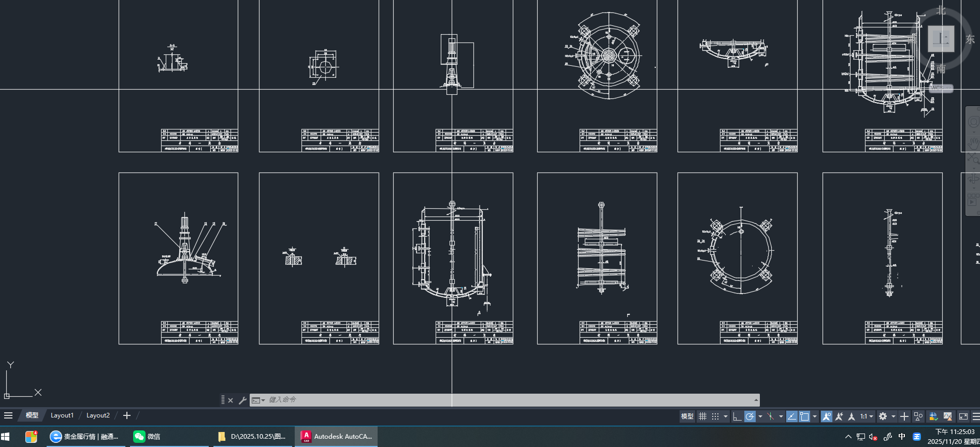Viewport: 980px width, 447px height.
Task: Toggle ortho mode
Action: [x=737, y=416]
